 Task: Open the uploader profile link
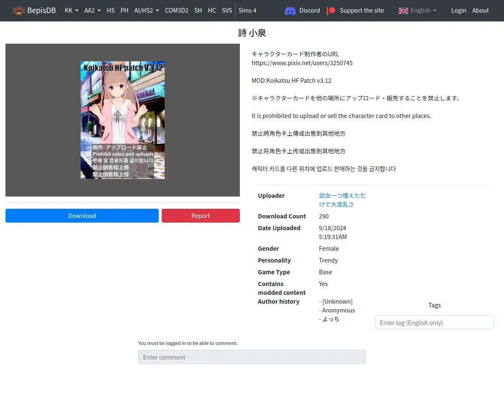pyautogui.click(x=342, y=200)
